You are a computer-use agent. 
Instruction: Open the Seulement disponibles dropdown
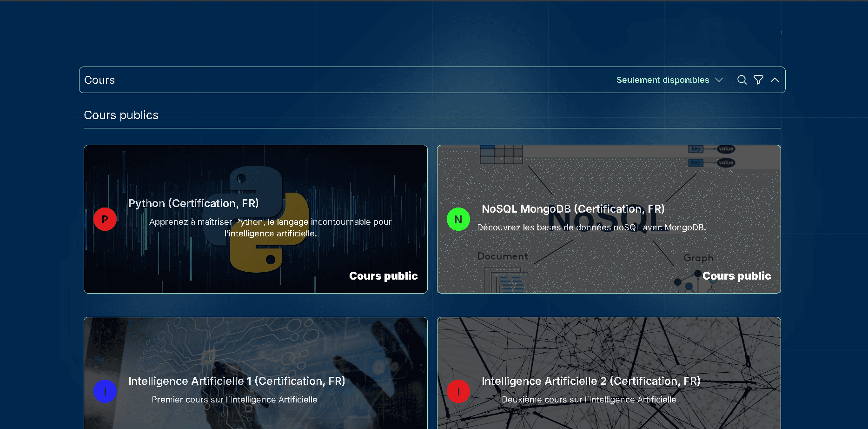coord(669,80)
